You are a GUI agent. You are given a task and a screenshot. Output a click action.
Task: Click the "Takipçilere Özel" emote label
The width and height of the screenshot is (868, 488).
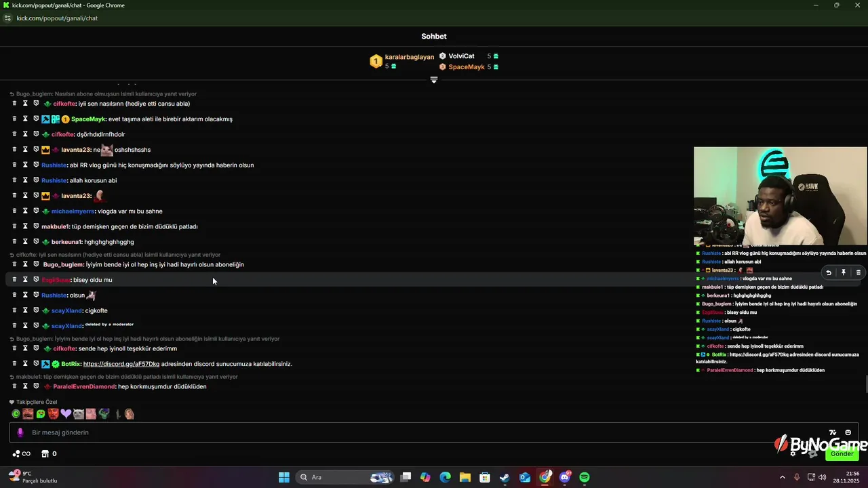pyautogui.click(x=37, y=402)
